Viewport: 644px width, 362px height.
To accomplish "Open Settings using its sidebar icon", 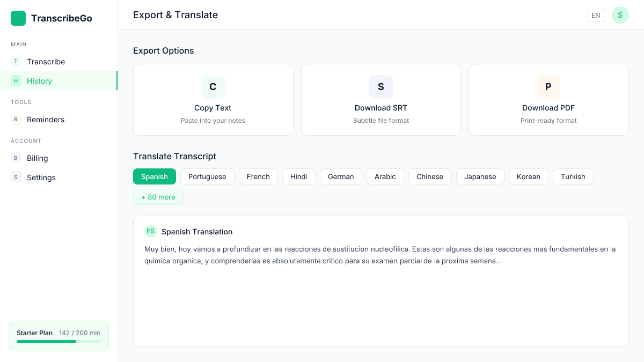I will tap(16, 178).
